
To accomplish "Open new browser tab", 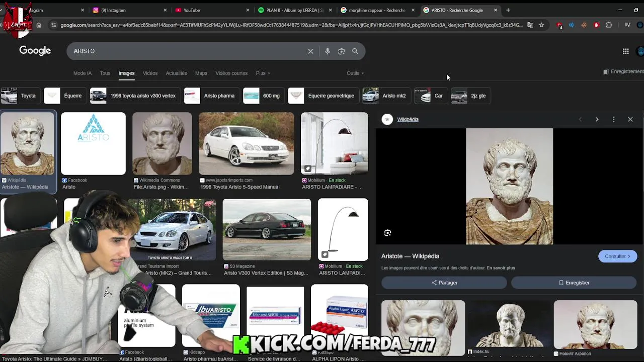I will coord(508,10).
